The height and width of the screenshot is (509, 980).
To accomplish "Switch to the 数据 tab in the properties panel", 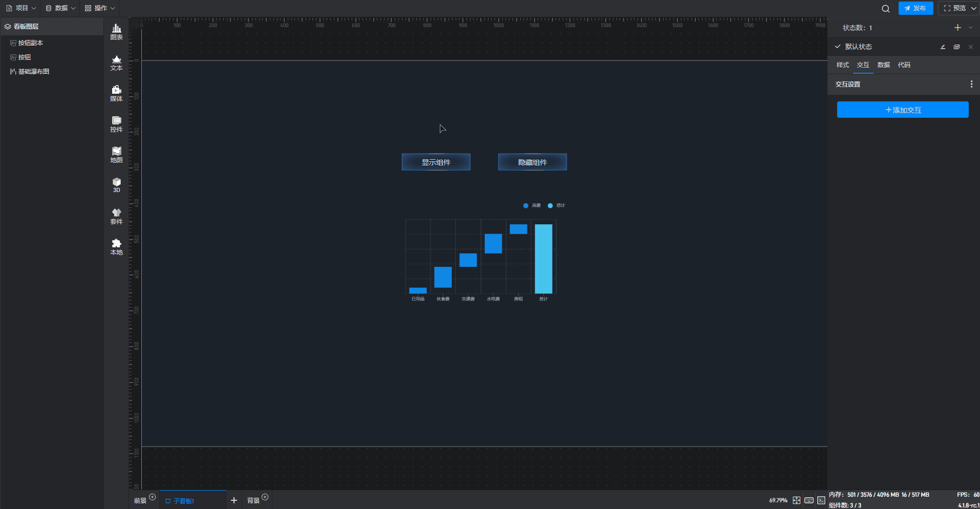I will click(883, 65).
